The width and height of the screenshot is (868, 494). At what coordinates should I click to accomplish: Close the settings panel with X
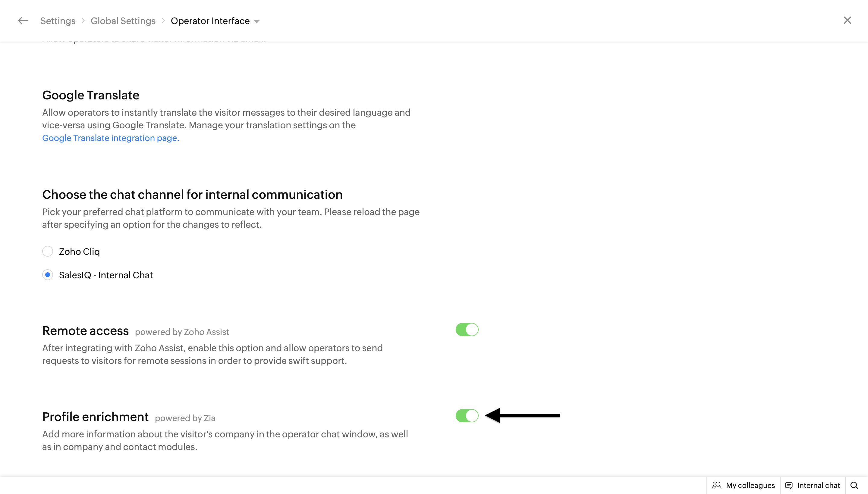[847, 20]
